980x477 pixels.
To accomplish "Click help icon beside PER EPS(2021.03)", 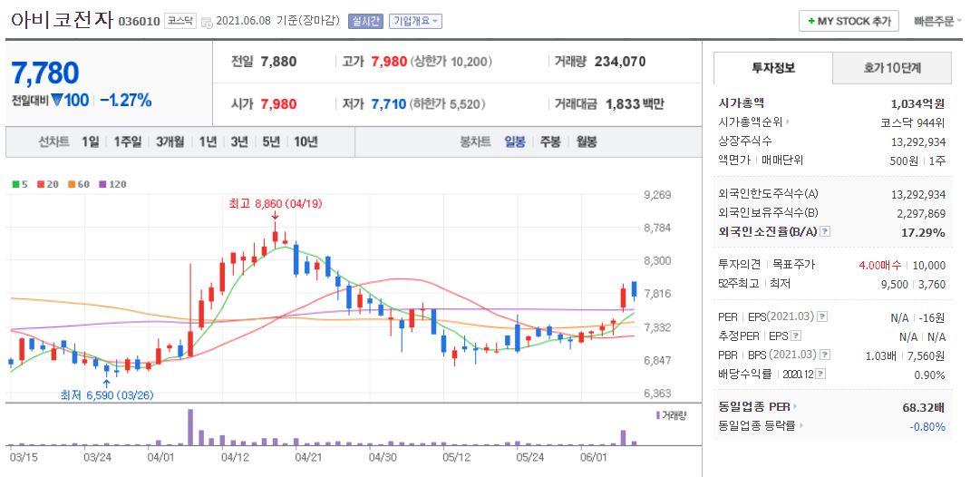I will (822, 316).
